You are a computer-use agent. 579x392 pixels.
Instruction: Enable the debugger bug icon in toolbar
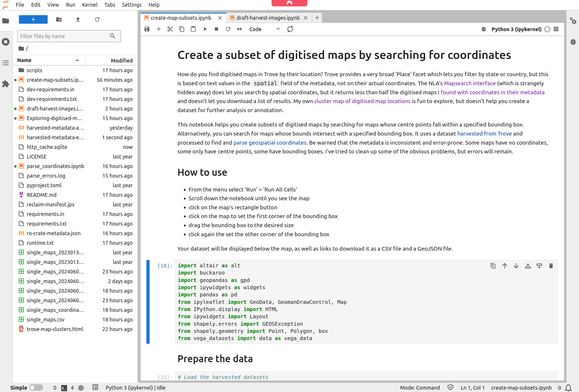point(484,29)
